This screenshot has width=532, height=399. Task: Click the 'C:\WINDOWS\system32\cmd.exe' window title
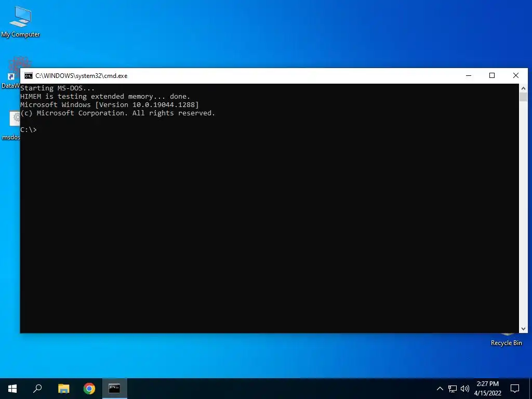point(82,76)
